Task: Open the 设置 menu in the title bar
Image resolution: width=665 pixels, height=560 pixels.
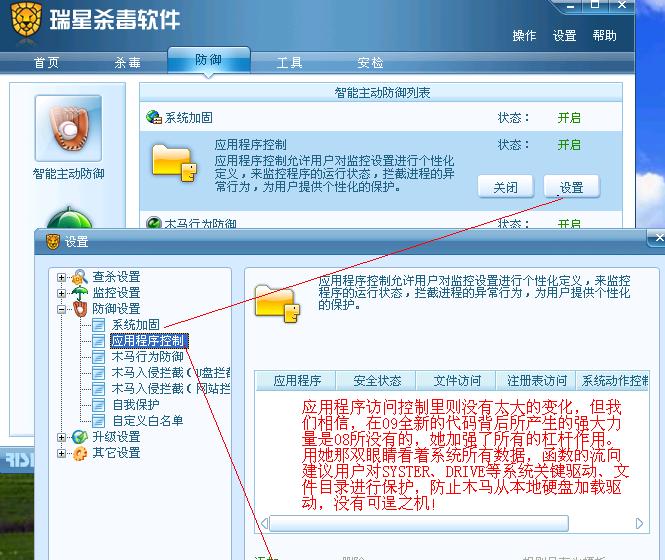Action: point(564,35)
